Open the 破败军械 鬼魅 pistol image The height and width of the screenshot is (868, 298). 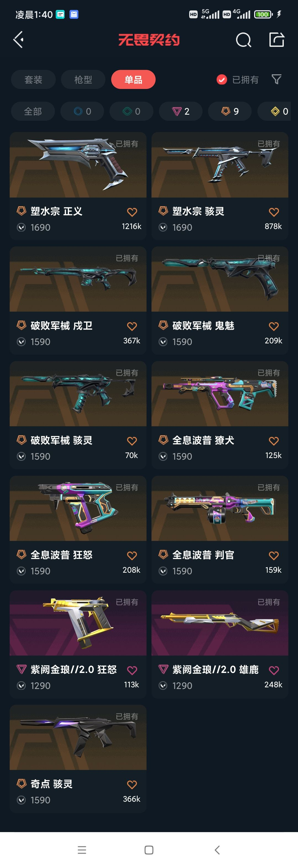(220, 279)
